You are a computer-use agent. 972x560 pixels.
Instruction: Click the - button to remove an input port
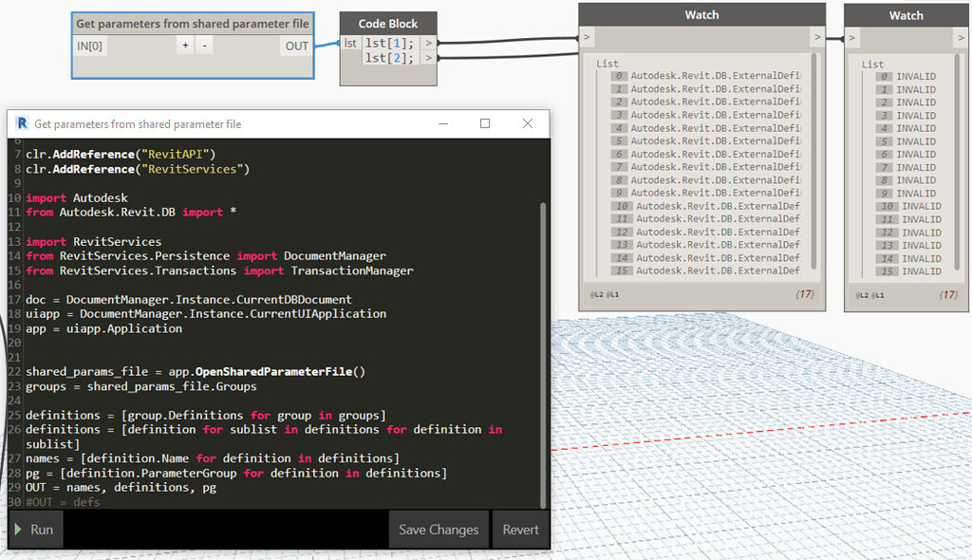tap(202, 45)
